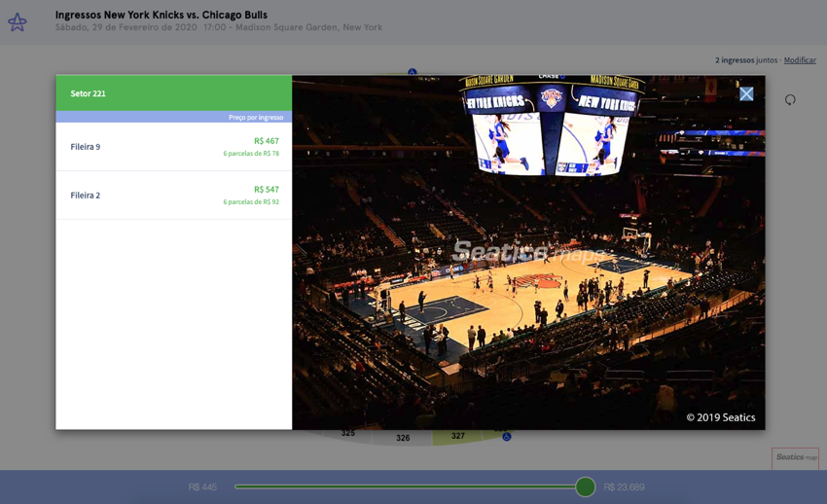Click the accessibility icon near section 327
Image resolution: width=827 pixels, height=504 pixels.
(506, 437)
